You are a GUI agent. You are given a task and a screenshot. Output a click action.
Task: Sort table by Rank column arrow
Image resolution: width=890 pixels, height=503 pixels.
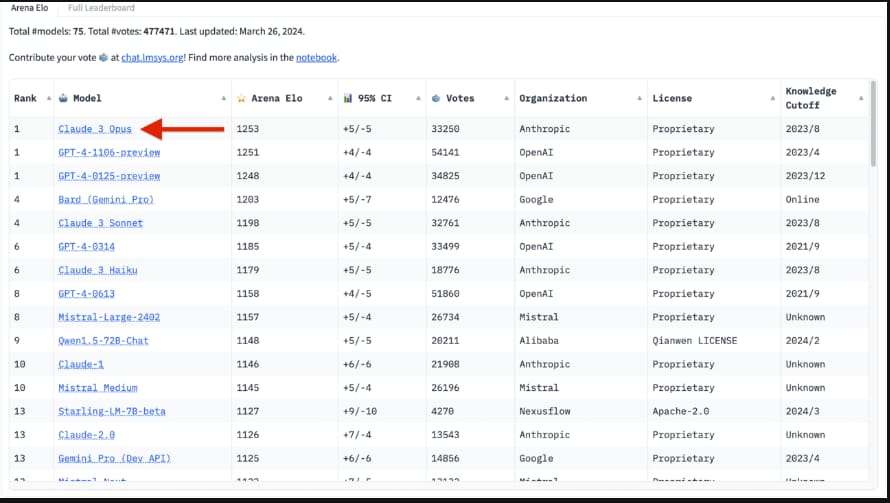pyautogui.click(x=48, y=98)
